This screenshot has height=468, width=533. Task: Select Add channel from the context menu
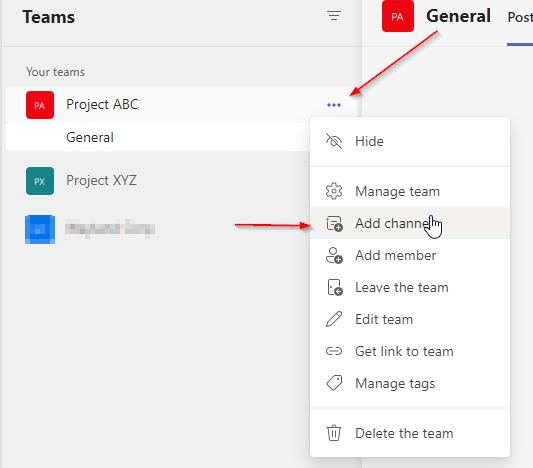410,223
